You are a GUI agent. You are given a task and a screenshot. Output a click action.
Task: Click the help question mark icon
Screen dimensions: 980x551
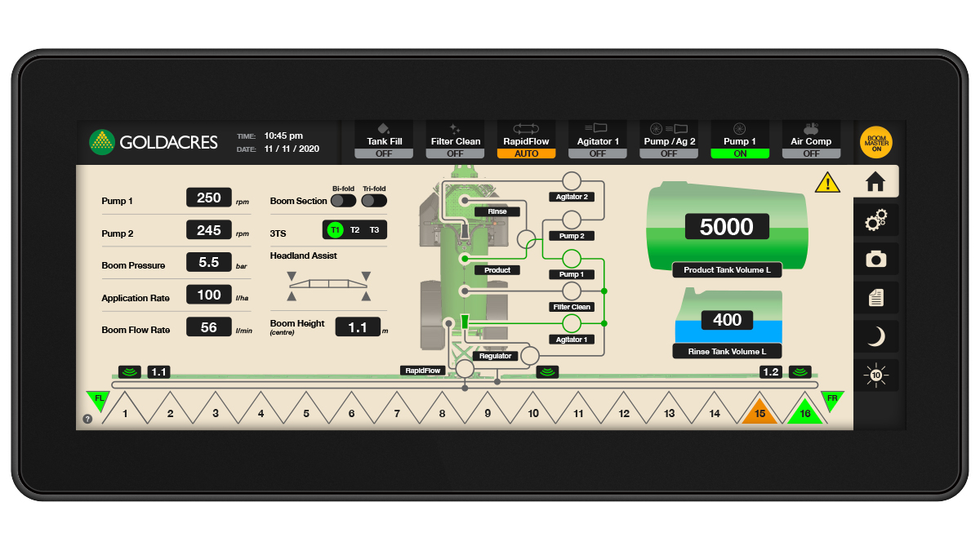click(x=87, y=419)
